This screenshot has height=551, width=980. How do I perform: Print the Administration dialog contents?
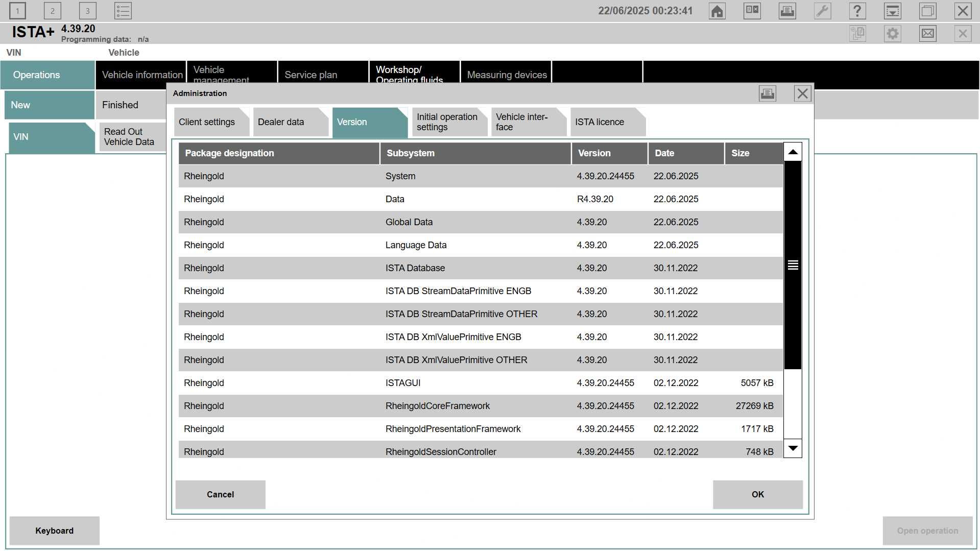pyautogui.click(x=768, y=93)
